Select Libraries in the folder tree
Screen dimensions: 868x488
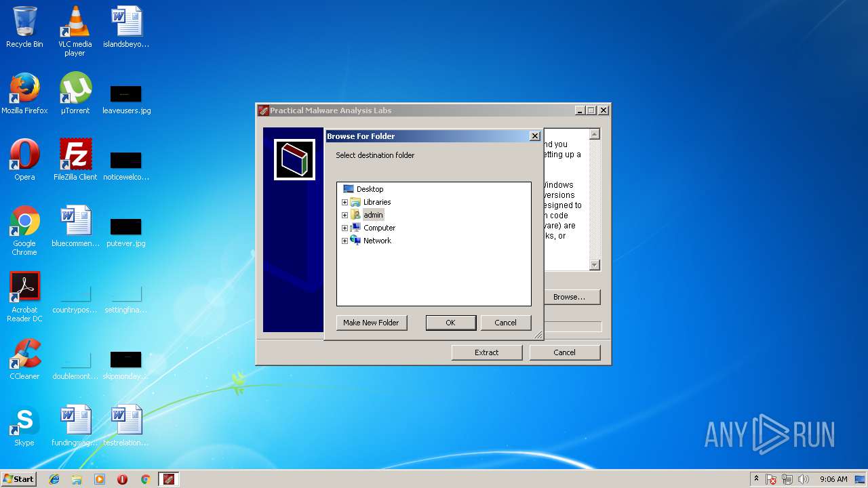pyautogui.click(x=377, y=202)
